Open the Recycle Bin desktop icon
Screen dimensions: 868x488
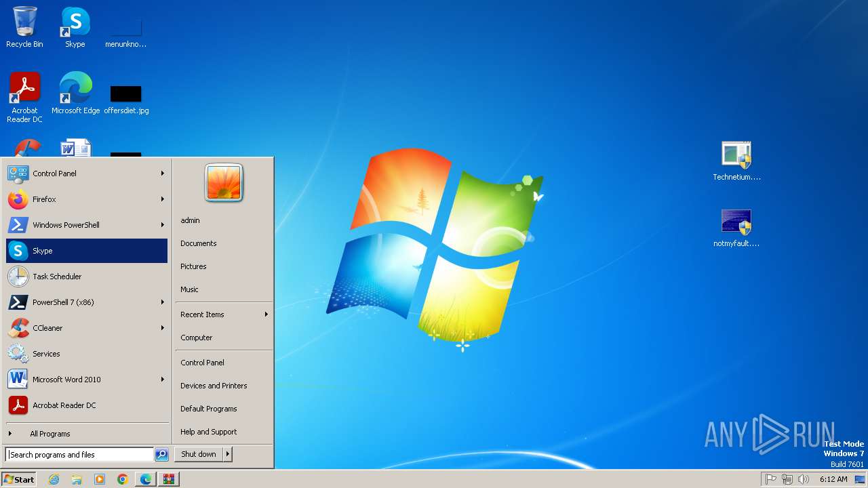pyautogui.click(x=24, y=27)
